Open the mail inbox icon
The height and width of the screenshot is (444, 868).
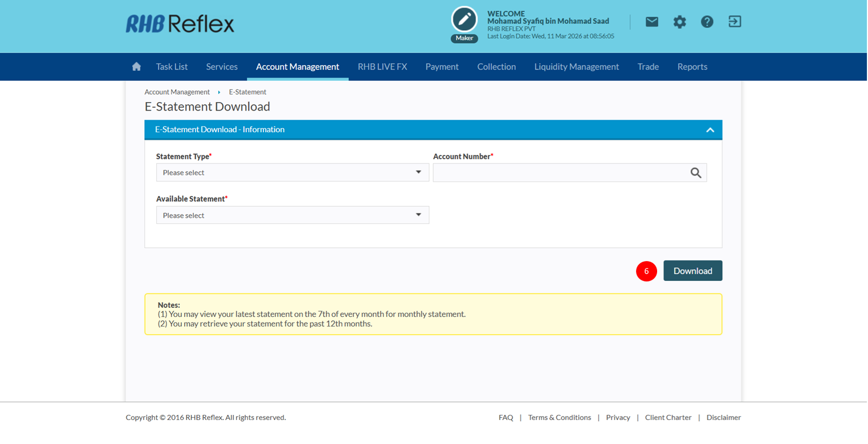point(651,22)
